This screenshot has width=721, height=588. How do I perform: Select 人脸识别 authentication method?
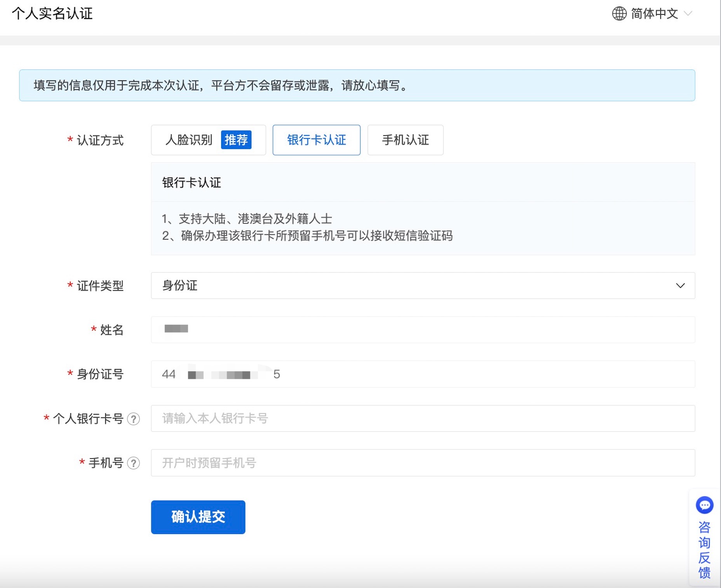(x=208, y=140)
